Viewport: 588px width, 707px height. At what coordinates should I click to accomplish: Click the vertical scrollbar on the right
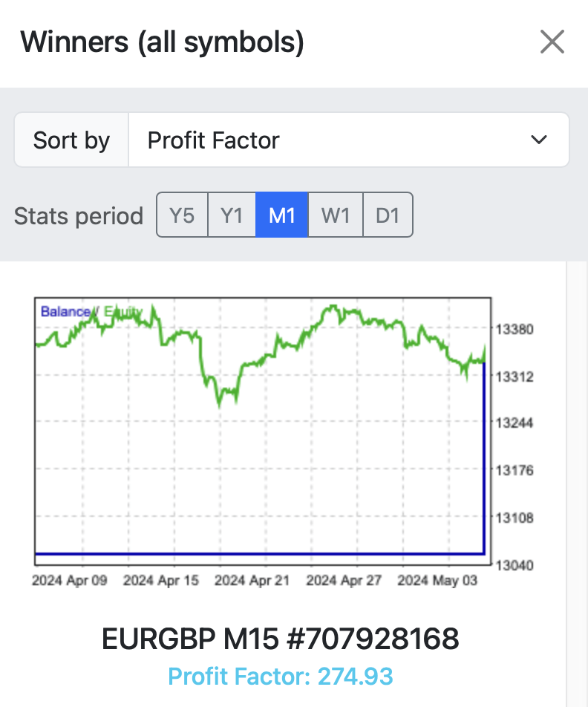coord(577,483)
